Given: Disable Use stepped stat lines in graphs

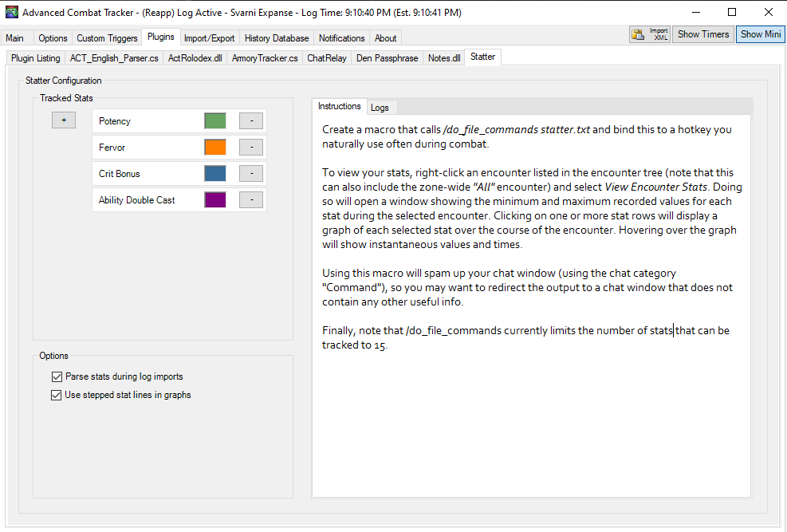Looking at the screenshot, I should pos(57,394).
